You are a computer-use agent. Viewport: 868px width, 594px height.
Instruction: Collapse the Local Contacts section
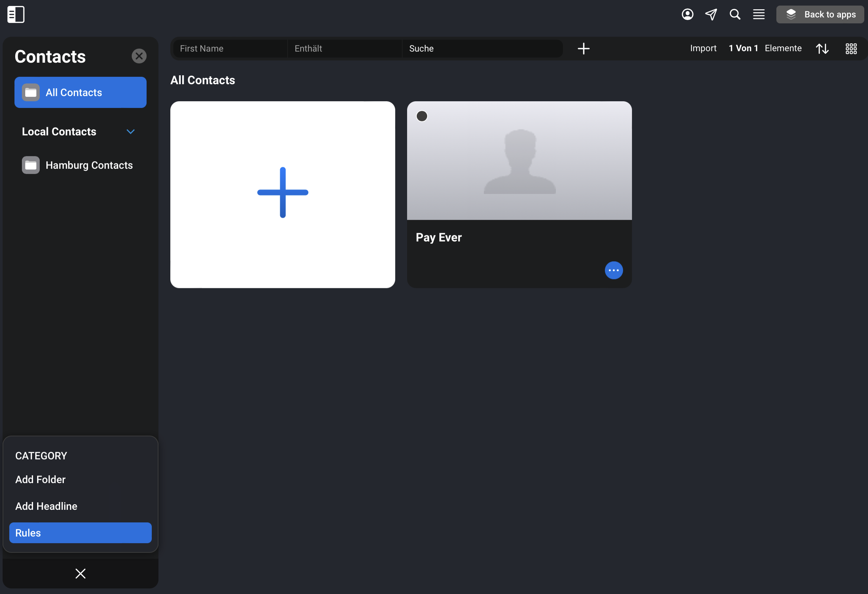[130, 131]
